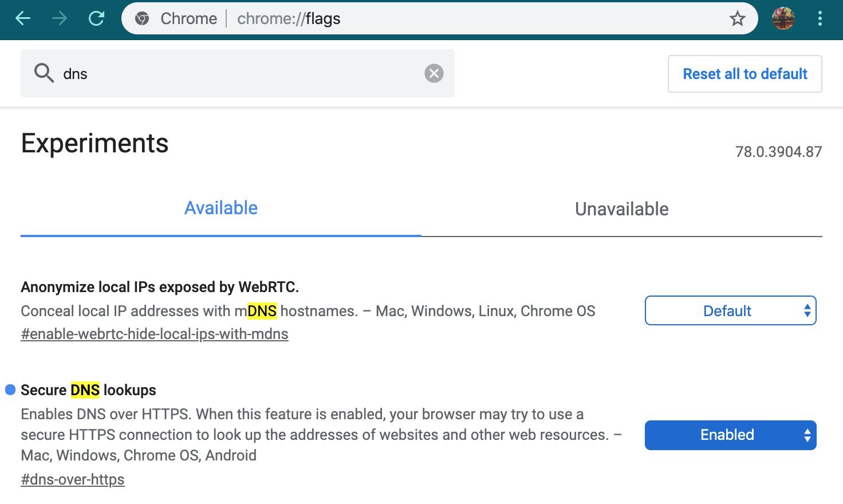Image resolution: width=843 pixels, height=504 pixels.
Task: Switch to the Available tab
Action: (221, 208)
